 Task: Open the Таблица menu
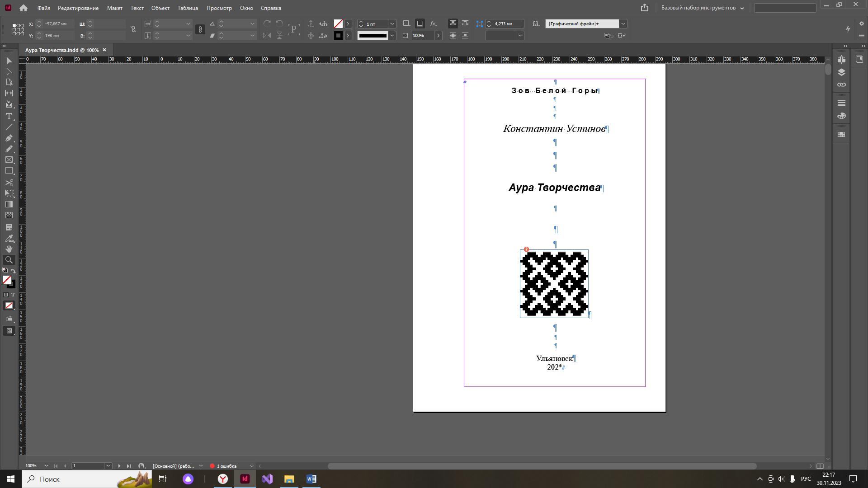(188, 8)
